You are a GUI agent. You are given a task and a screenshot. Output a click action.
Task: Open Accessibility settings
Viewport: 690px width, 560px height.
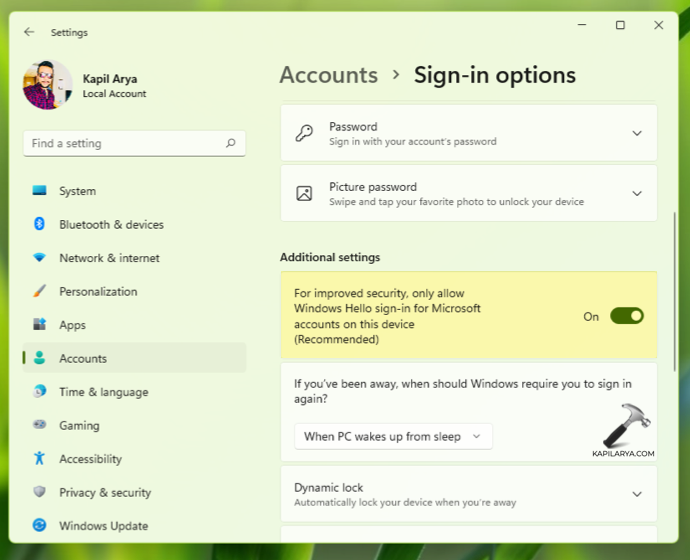(134, 458)
